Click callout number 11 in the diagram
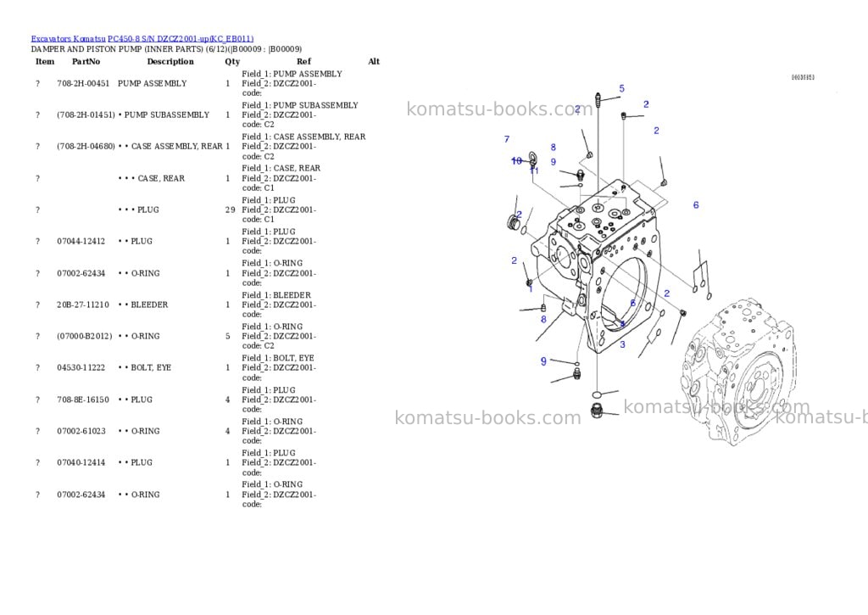Screen dimensions: 868x615 [x=534, y=171]
